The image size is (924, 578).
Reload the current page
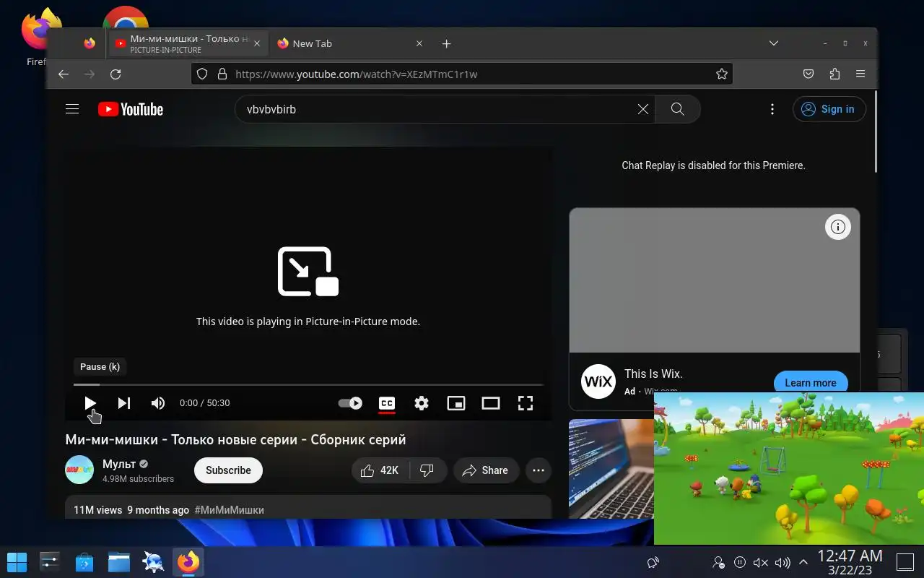(x=115, y=74)
